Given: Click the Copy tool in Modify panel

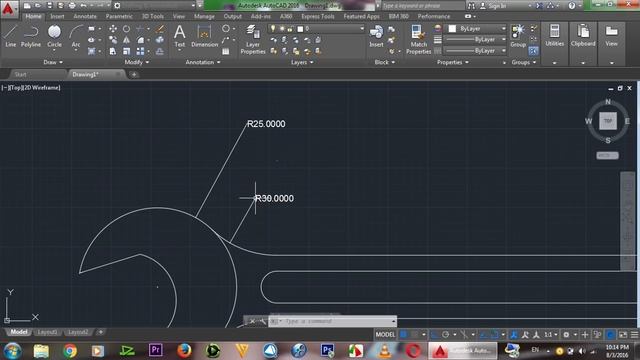Looking at the screenshot, I should [x=113, y=40].
